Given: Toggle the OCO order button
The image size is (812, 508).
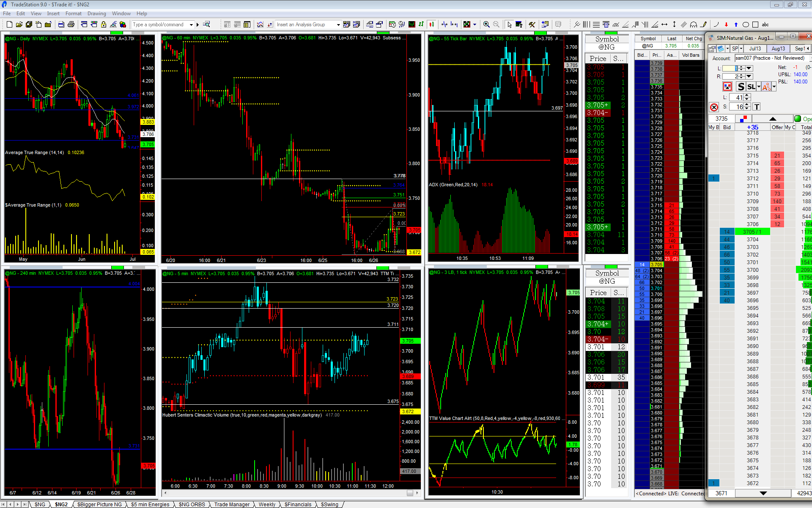Looking at the screenshot, I should click(x=766, y=87).
